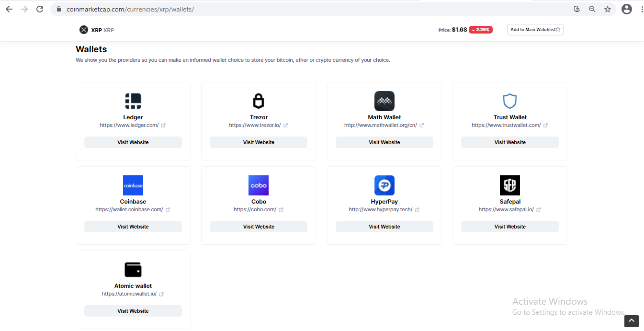
Task: Click external link icon beside trustwallet.com URL
Action: 545,125
